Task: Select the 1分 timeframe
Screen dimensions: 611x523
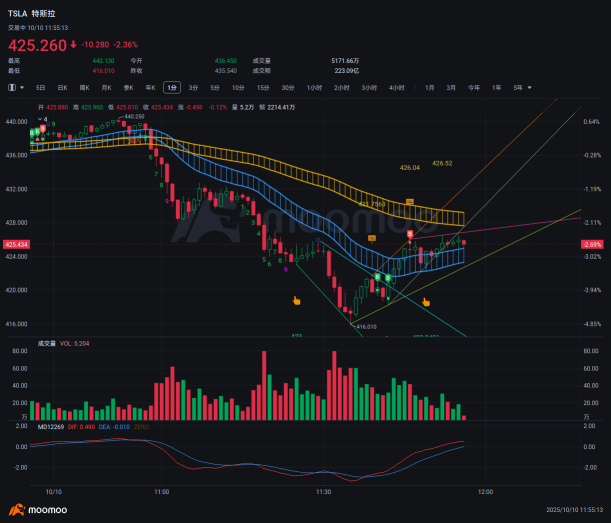Action: [172, 88]
